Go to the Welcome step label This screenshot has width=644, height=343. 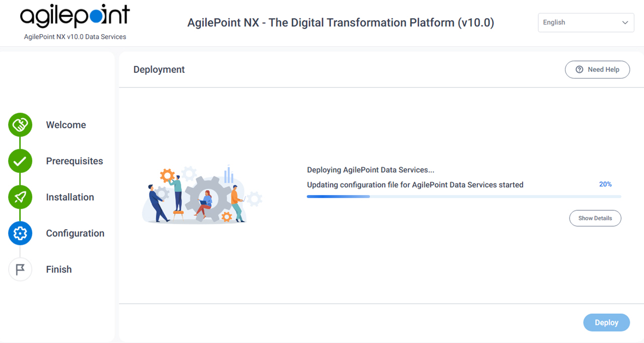point(66,125)
